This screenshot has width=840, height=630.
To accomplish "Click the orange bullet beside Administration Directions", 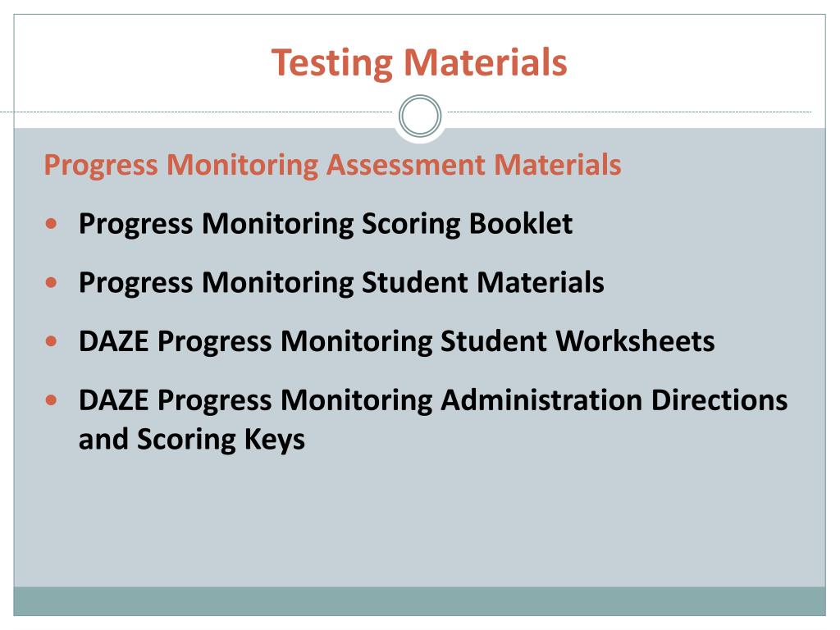I will pos(52,400).
